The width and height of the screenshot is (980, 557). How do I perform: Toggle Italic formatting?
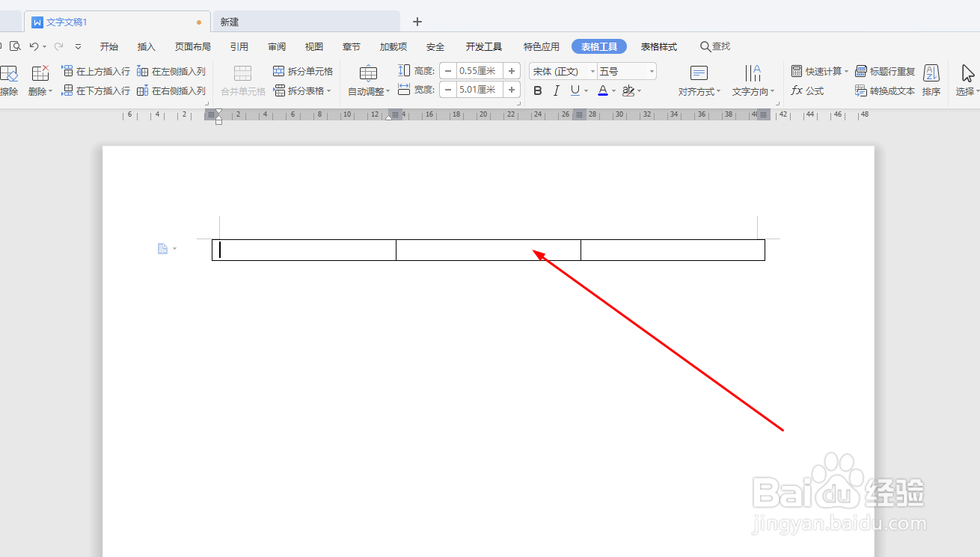point(556,90)
